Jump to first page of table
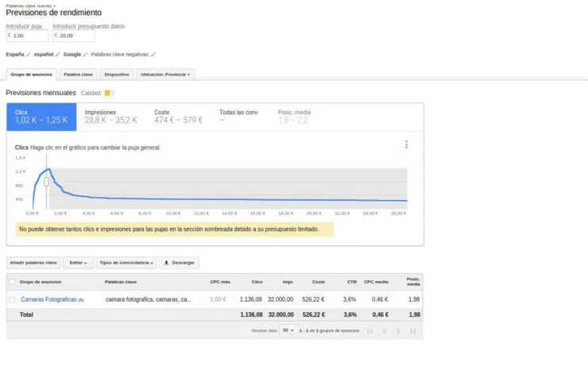The width and height of the screenshot is (588, 374). click(370, 330)
